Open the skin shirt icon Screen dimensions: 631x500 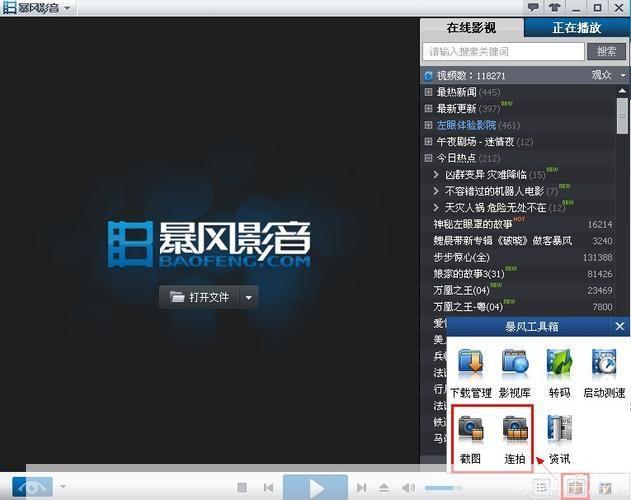pos(555,7)
